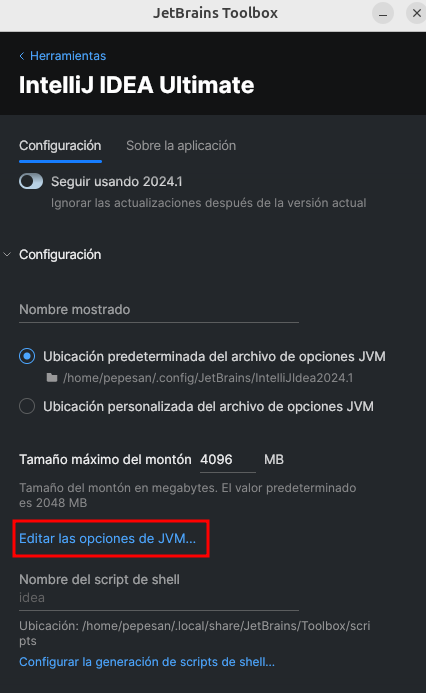This screenshot has width=426, height=693.
Task: Toggle the Seguir usando 2024.1 switch
Action: (x=31, y=181)
